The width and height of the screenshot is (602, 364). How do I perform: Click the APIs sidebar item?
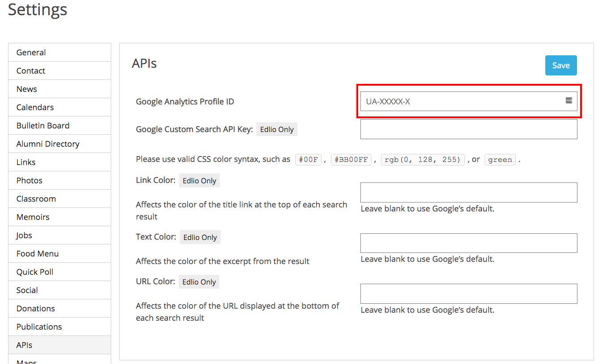[x=59, y=345]
